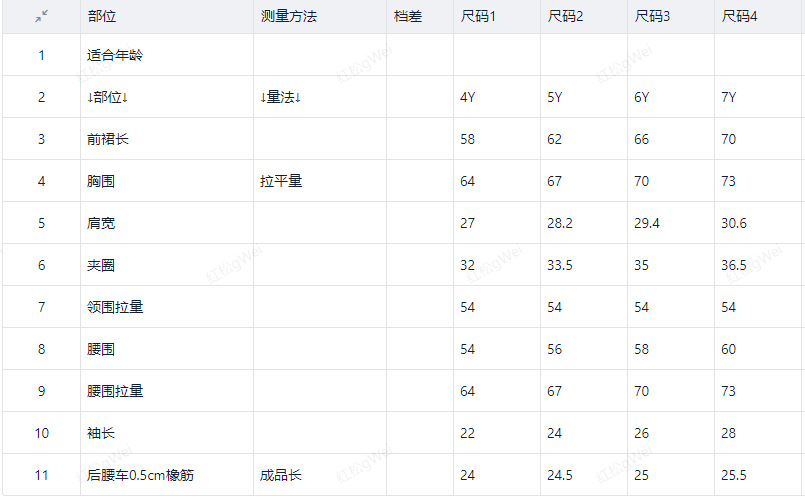Image resolution: width=805 pixels, height=499 pixels.
Task: Select the 成品长 cell
Action: (281, 475)
